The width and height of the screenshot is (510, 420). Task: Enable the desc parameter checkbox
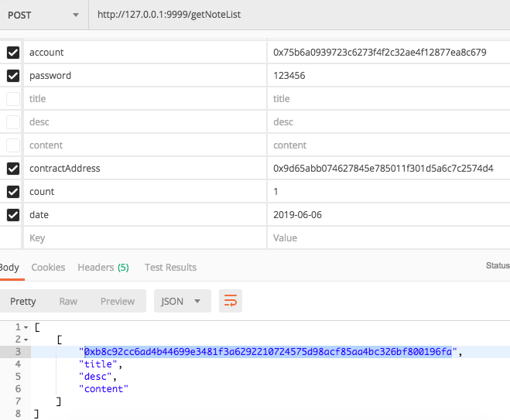(x=13, y=122)
